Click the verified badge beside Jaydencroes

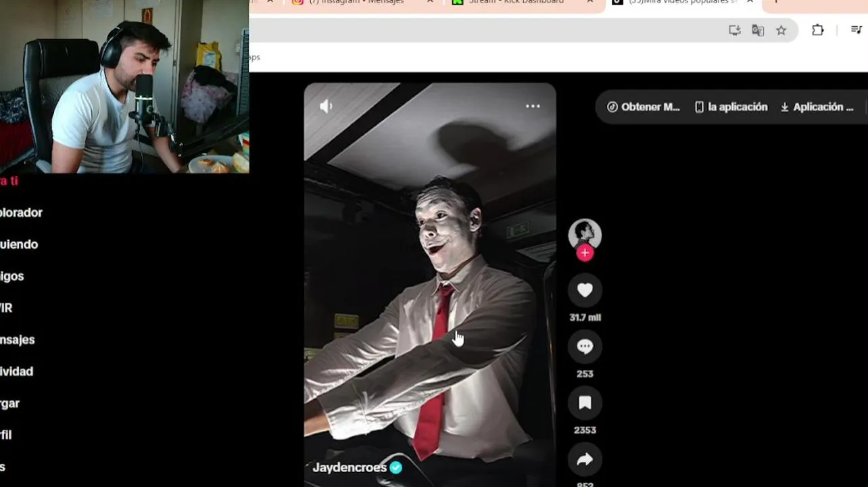(396, 467)
